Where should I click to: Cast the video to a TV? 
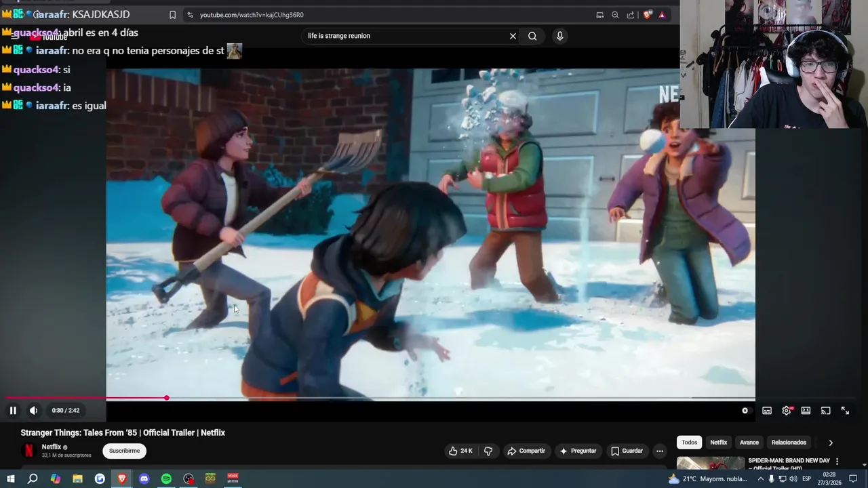point(825,410)
